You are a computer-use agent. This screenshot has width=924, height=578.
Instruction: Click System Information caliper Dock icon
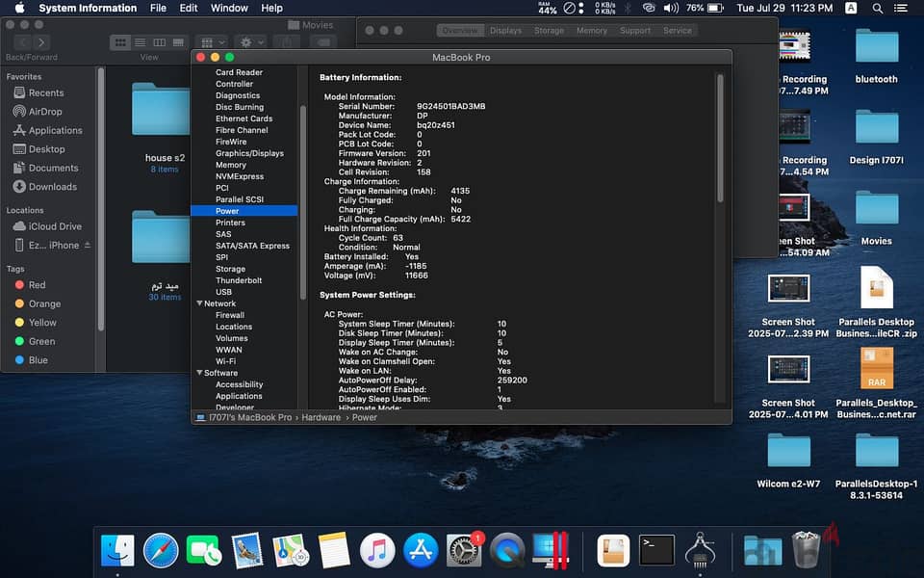point(700,550)
